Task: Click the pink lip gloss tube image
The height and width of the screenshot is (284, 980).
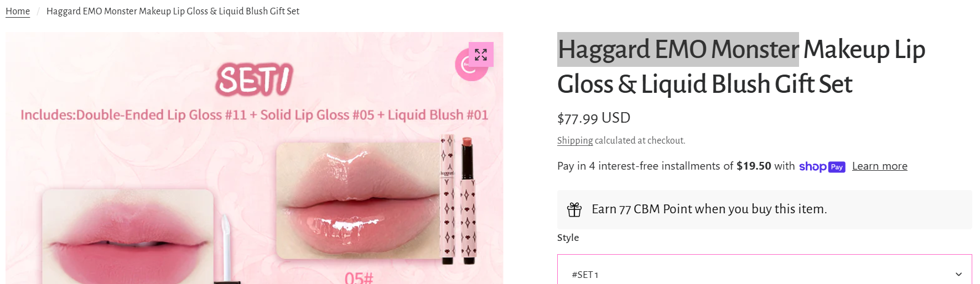Action: click(459, 199)
